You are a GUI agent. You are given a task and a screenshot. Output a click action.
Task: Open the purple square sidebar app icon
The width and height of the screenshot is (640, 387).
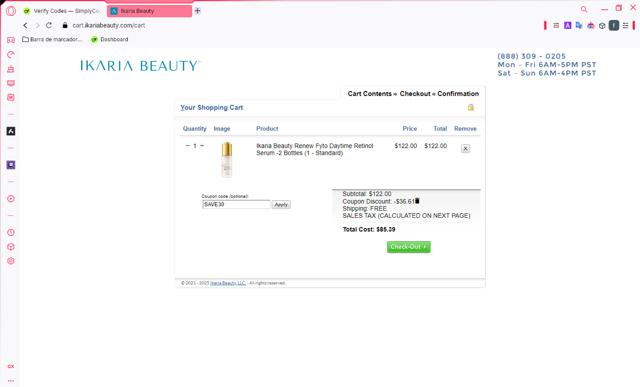[11, 165]
